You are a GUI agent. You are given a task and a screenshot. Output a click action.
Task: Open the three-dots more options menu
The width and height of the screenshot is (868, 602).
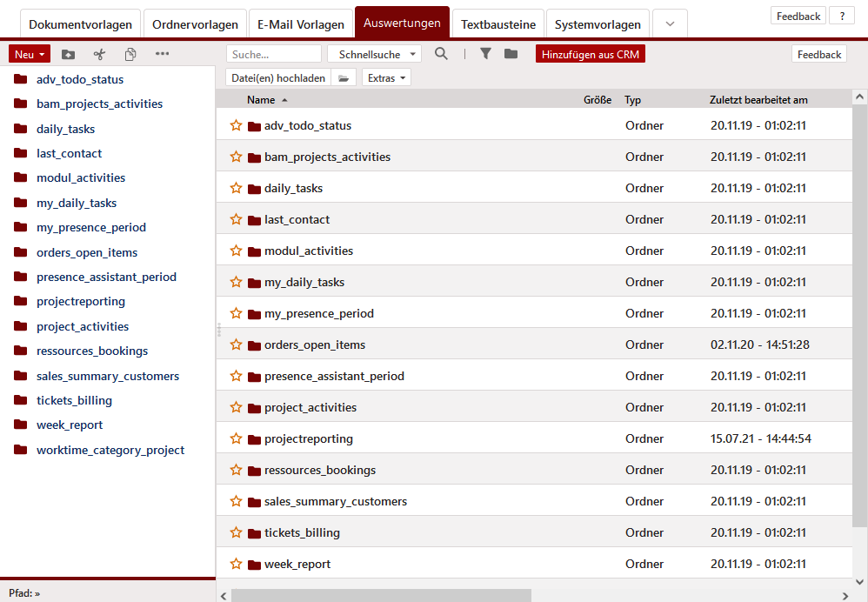162,54
